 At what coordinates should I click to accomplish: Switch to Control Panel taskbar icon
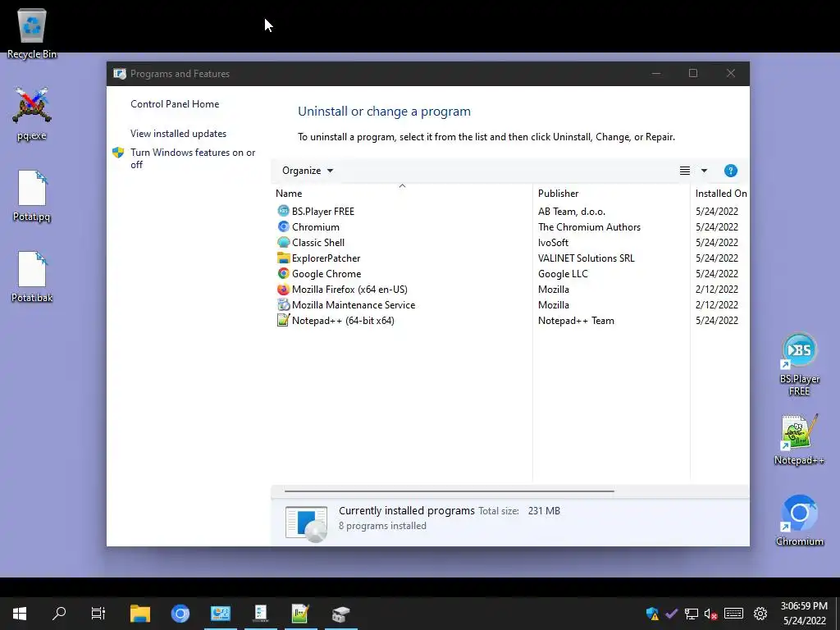pos(220,614)
